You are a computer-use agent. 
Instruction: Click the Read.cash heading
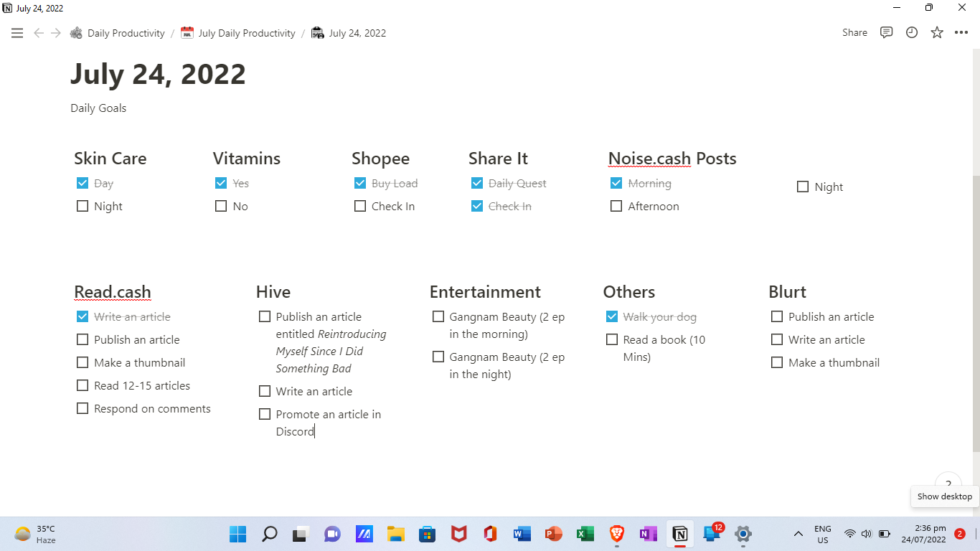pyautogui.click(x=113, y=292)
